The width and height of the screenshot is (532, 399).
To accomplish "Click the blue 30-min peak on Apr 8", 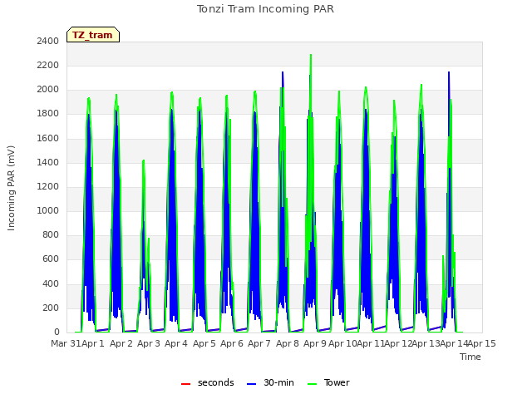I will (x=283, y=73).
